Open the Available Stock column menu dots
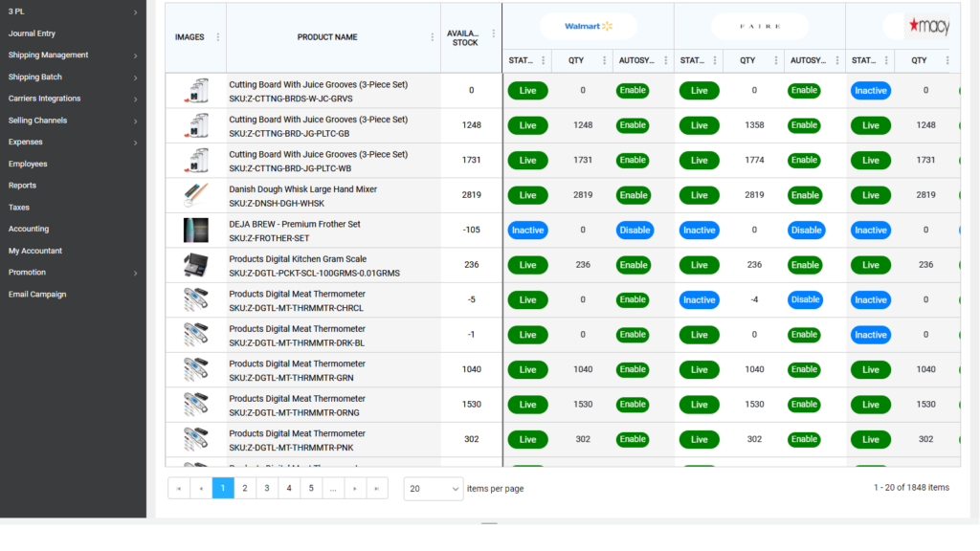The height and width of the screenshot is (551, 980). (493, 33)
